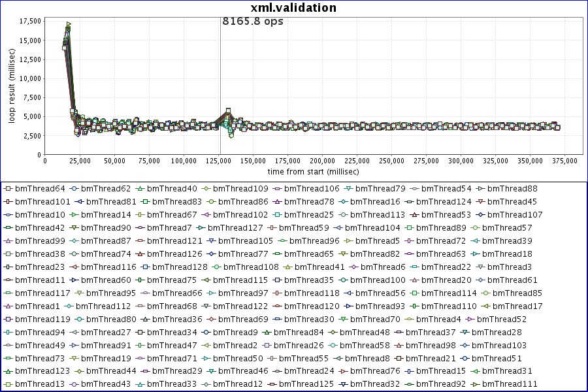Click the bmThread64 legend marker icon

pos(8,189)
